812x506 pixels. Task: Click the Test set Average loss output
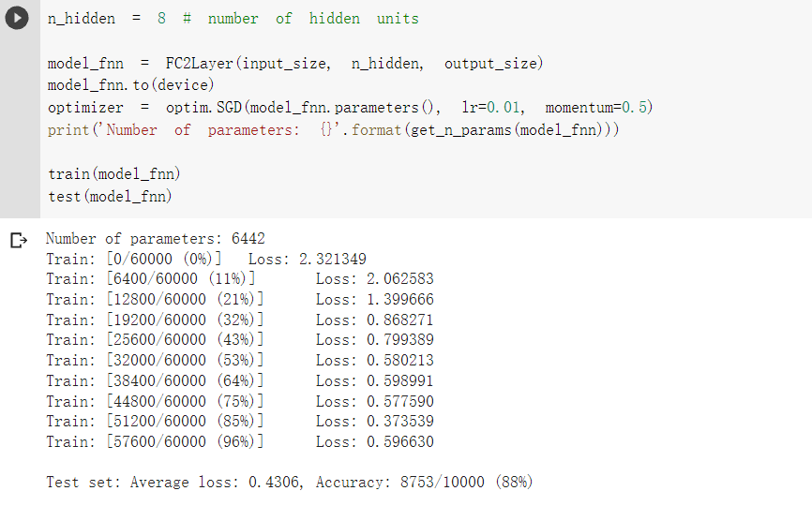coord(174,483)
